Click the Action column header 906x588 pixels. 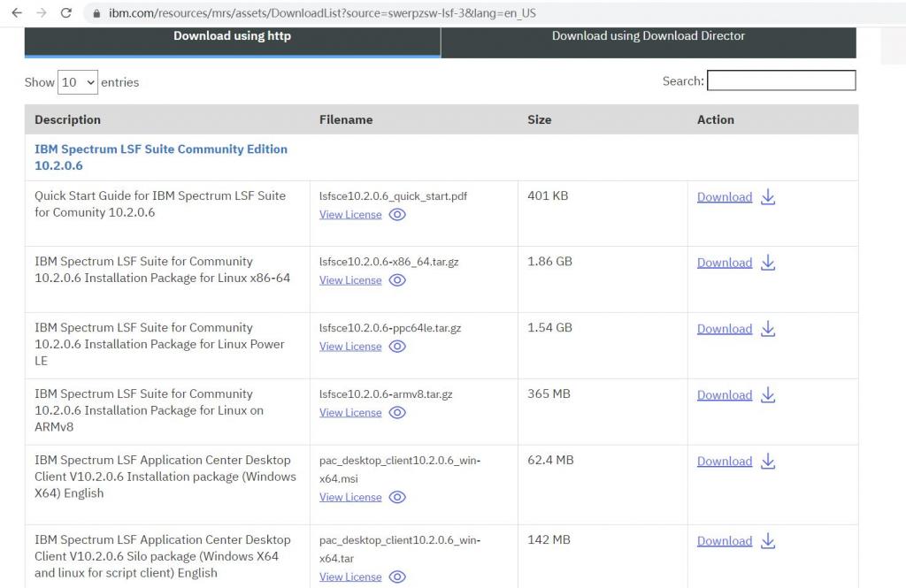[715, 119]
